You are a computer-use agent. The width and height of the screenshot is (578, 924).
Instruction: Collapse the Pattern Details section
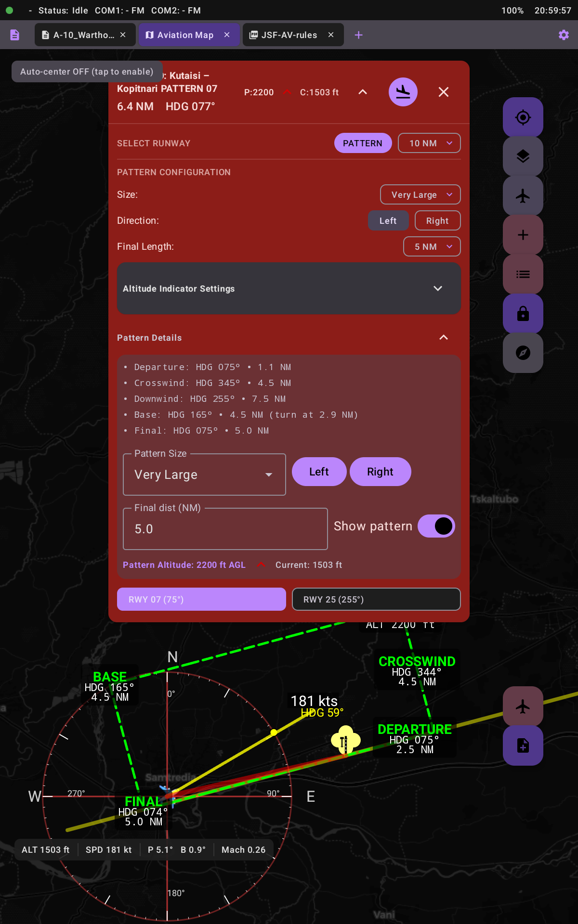444,337
